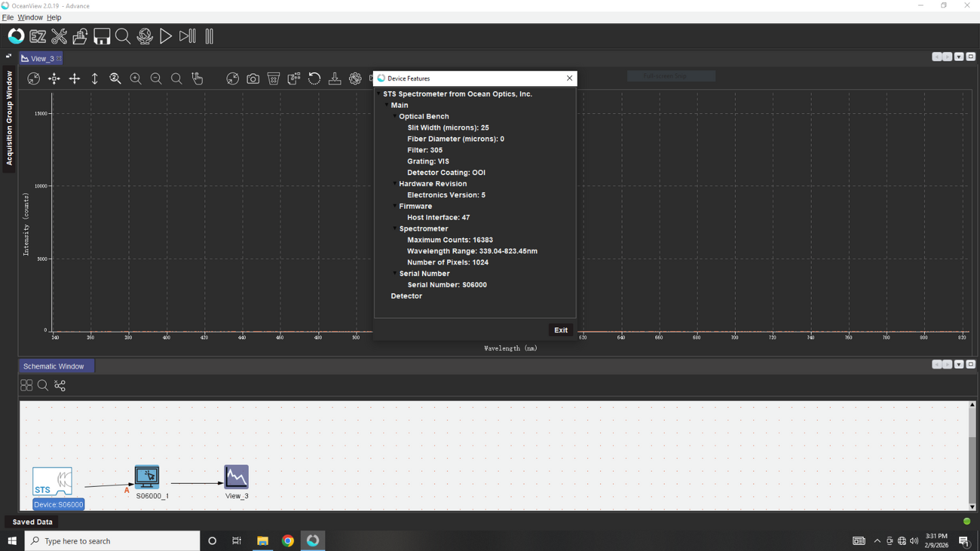Click the magnifier icon in Schematic toolbar
Viewport: 980px width, 551px height.
(x=43, y=385)
